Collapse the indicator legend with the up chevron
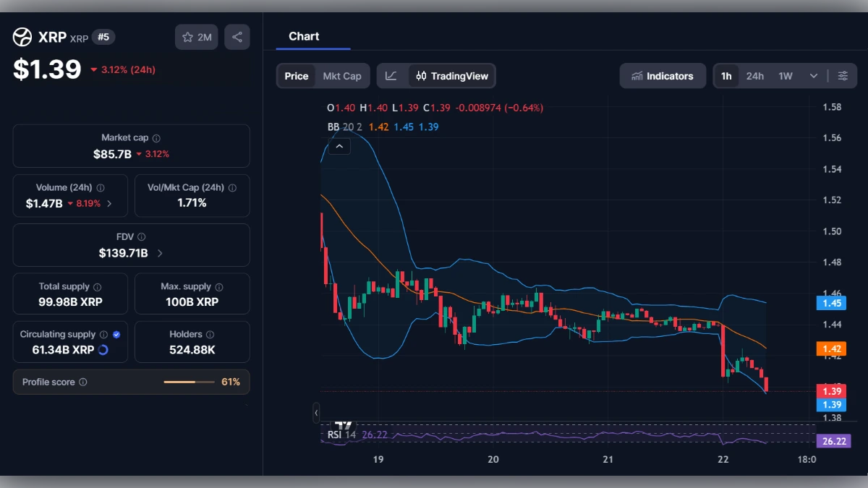 (x=339, y=146)
